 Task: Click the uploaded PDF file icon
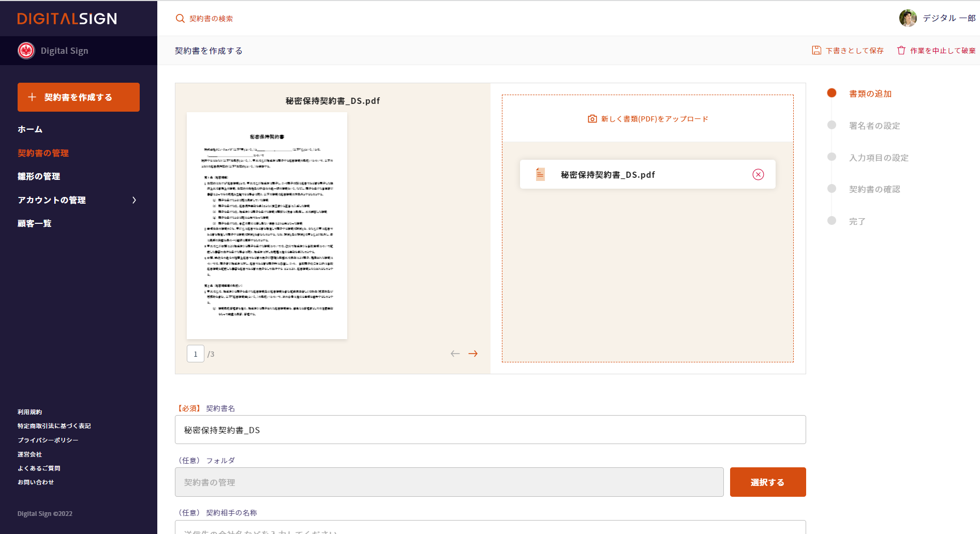[540, 175]
